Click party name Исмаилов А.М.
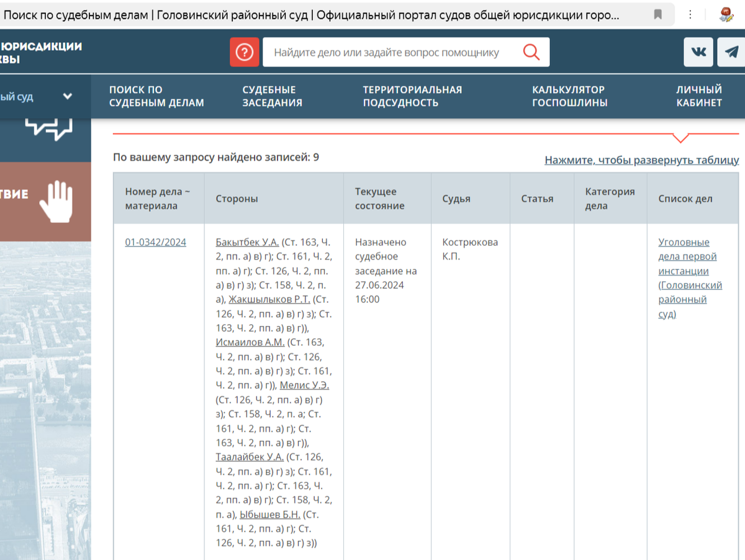Image resolution: width=745 pixels, height=560 pixels. (x=250, y=342)
